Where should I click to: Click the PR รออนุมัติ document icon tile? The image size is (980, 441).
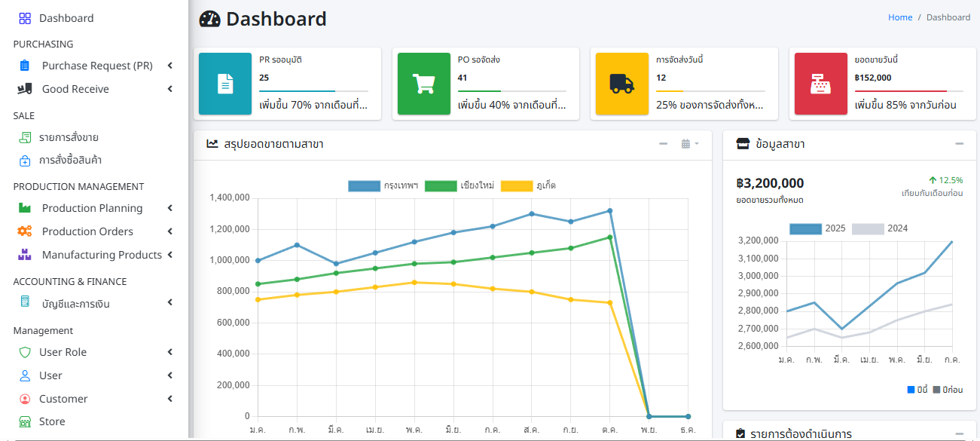[225, 84]
